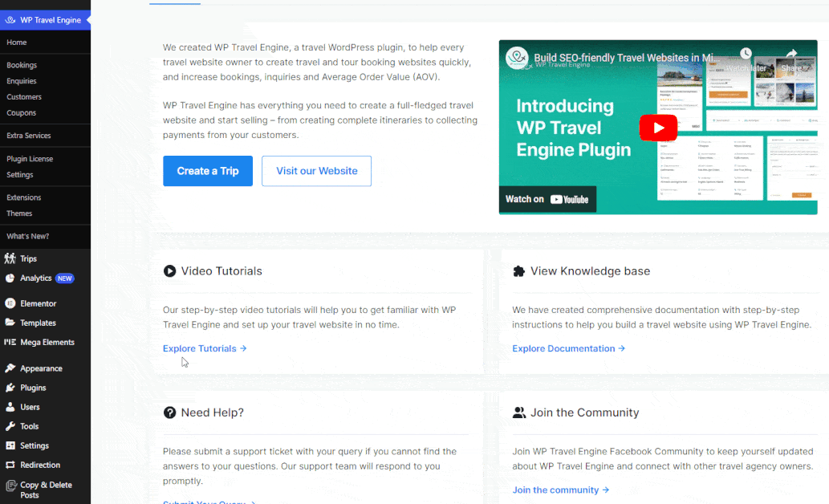Click the Create a Trip button
829x504 pixels.
pyautogui.click(x=208, y=171)
